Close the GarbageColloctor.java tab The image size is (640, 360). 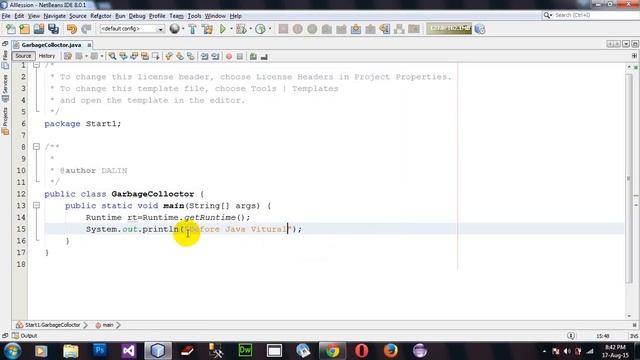point(89,45)
